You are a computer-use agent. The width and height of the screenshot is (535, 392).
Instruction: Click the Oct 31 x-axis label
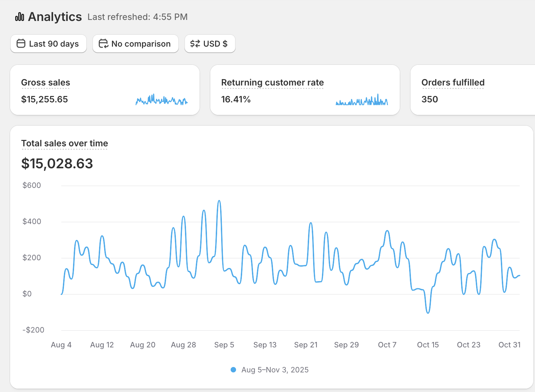pos(509,345)
